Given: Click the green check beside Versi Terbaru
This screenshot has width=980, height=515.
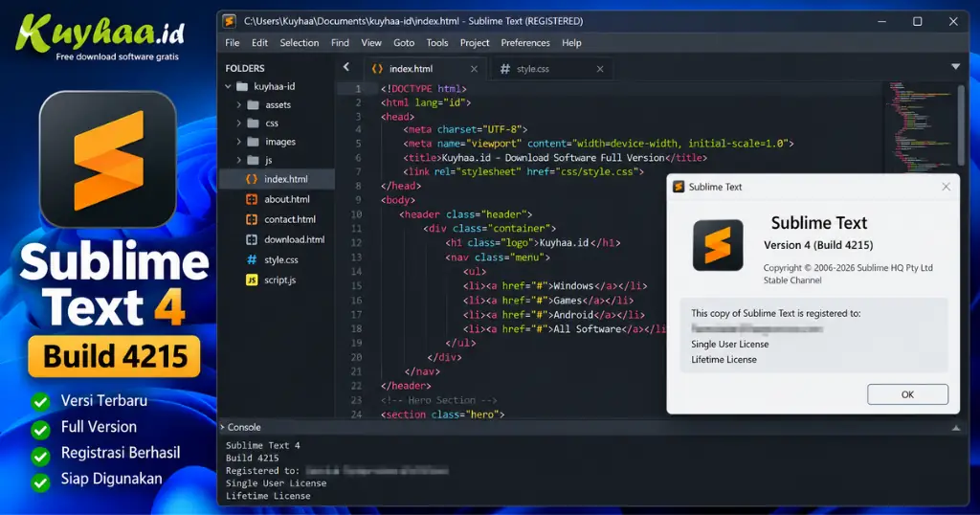Looking at the screenshot, I should pyautogui.click(x=40, y=401).
